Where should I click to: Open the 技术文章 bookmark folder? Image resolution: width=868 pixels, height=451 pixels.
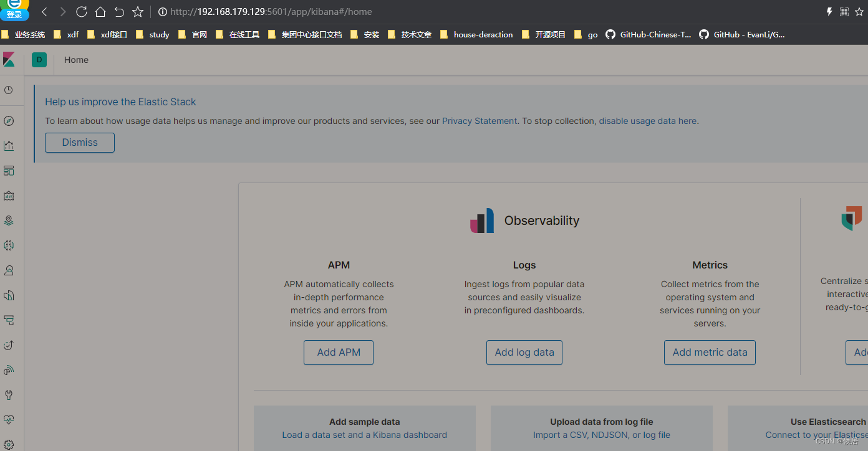coord(410,35)
